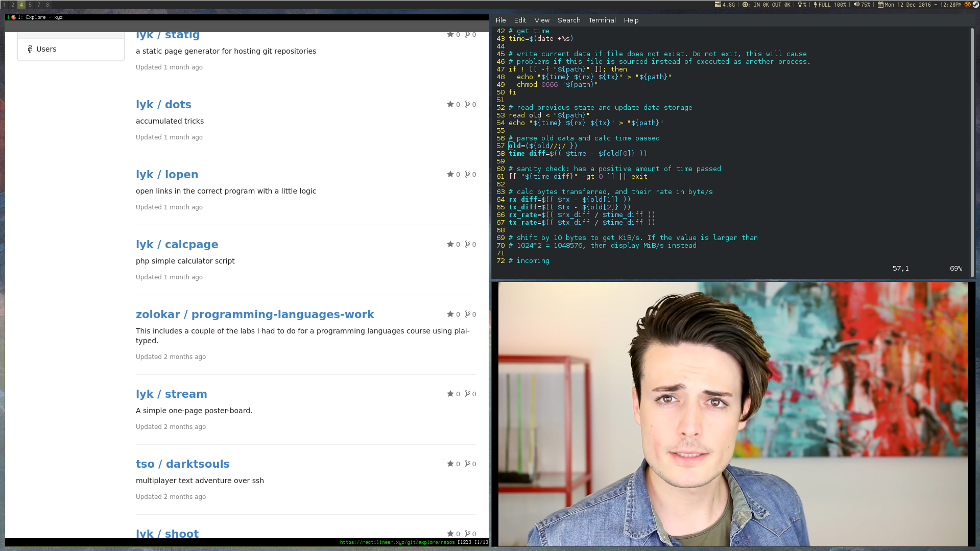This screenshot has width=980, height=551.
Task: Open the terminal Edit menu
Action: [520, 20]
